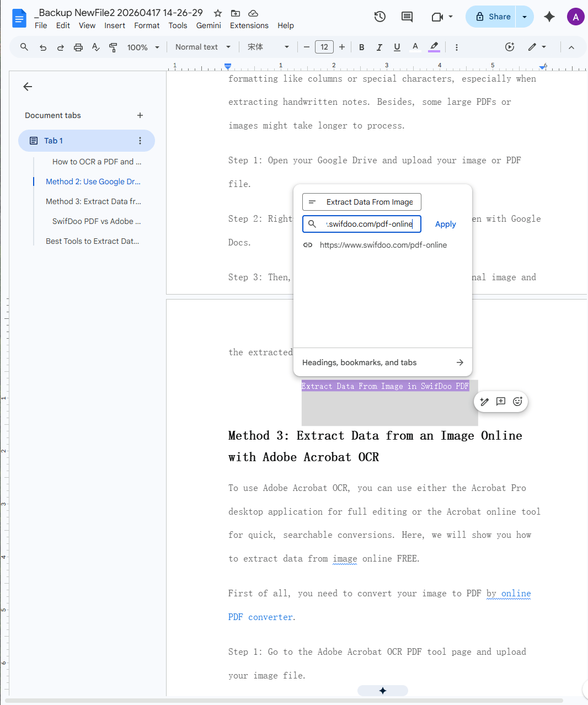Add an emoji reaction to the selected text
Image resolution: width=588 pixels, height=705 pixels.
517,402
